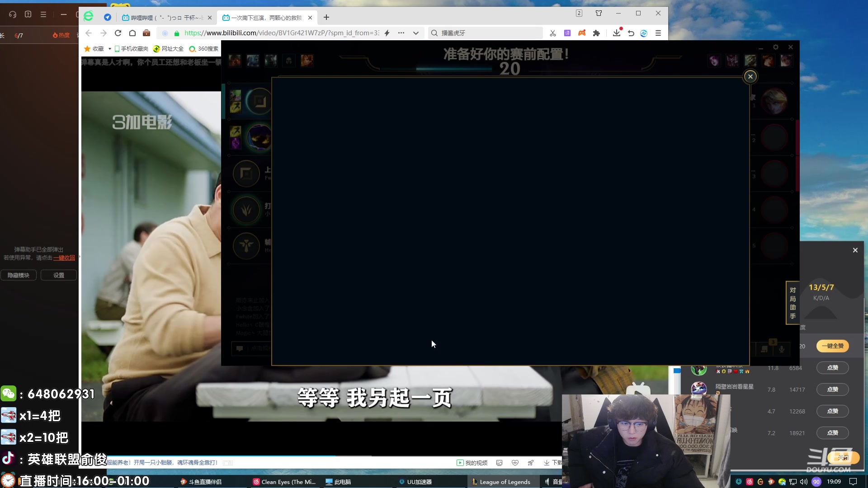Screen dimensions: 868x488
Task: Click the 热度 popularity label
Action: (x=61, y=35)
